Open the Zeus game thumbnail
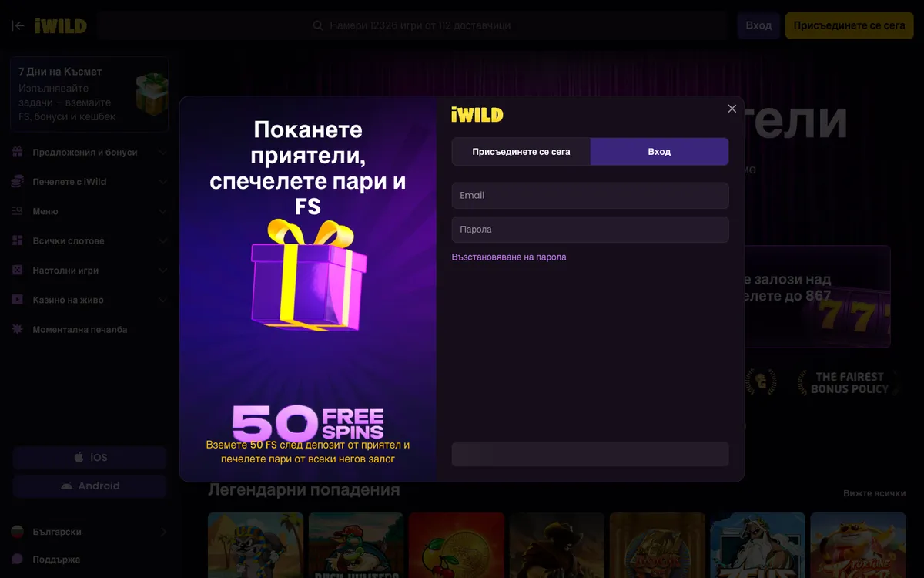This screenshot has height=578, width=924. click(x=758, y=545)
